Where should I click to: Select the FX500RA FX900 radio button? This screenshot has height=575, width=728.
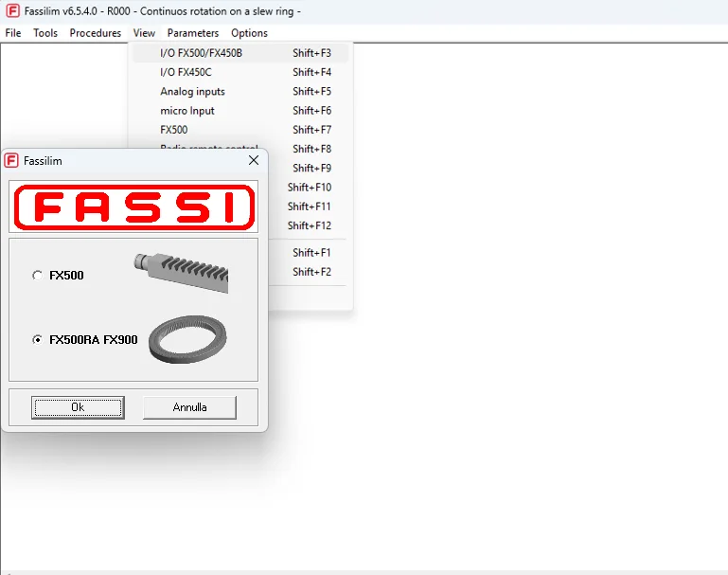pyautogui.click(x=37, y=340)
